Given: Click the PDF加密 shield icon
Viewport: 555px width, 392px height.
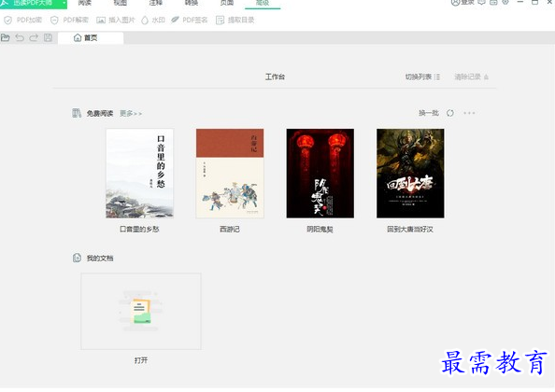Looking at the screenshot, I should 7,21.
